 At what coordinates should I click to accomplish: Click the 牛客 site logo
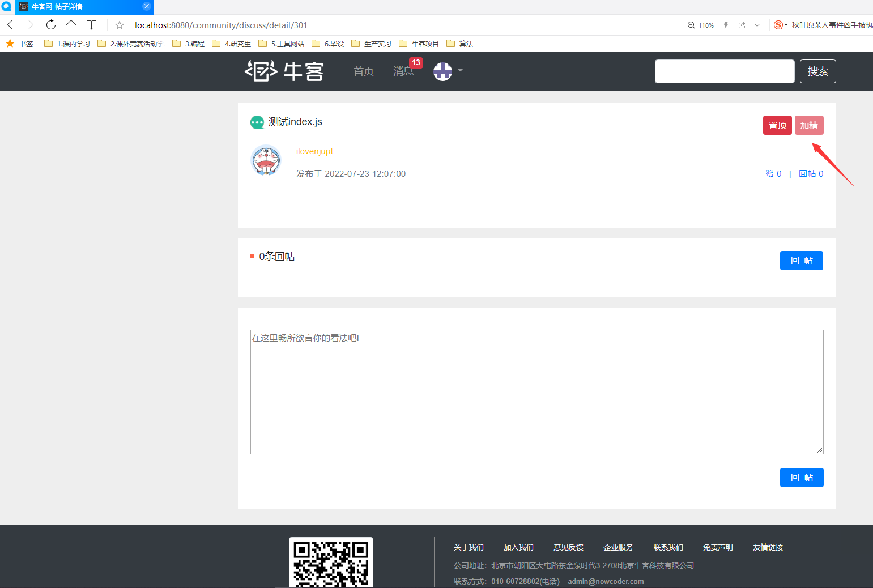[284, 71]
